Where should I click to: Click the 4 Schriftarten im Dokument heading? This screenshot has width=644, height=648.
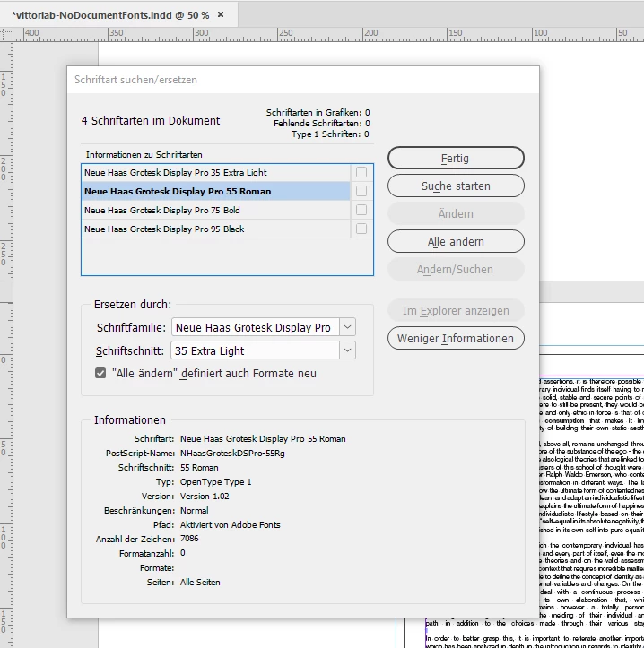point(151,121)
